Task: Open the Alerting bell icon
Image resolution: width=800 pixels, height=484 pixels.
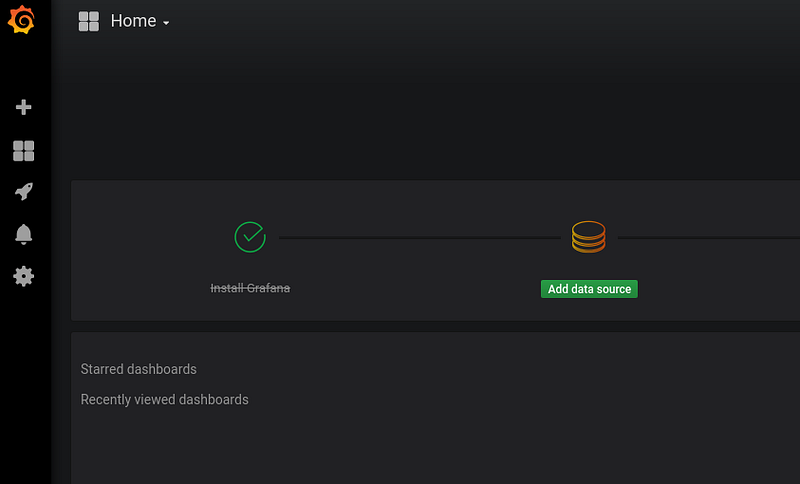Action: pos(23,235)
